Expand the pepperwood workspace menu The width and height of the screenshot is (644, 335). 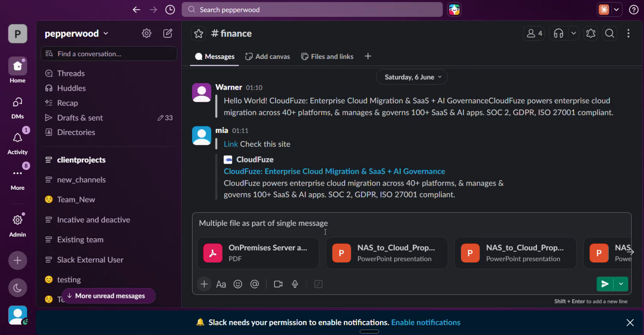point(76,34)
